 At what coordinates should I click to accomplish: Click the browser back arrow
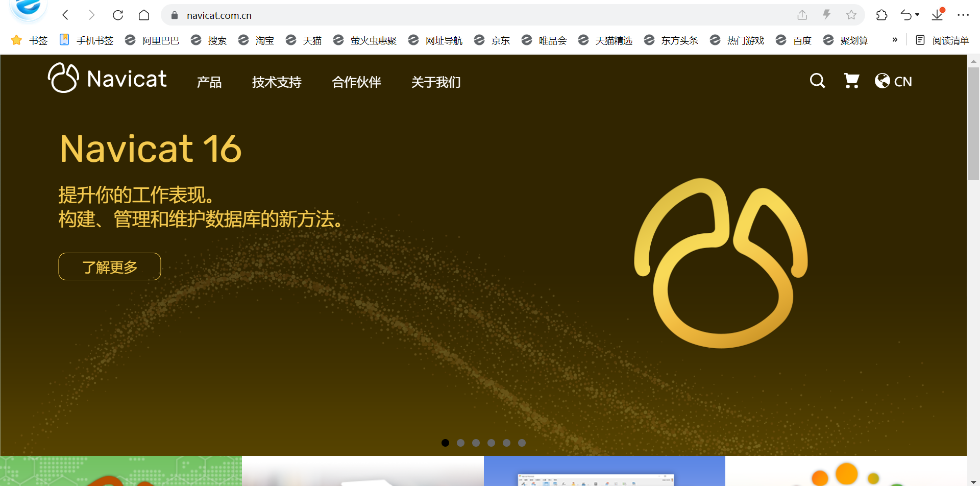click(65, 15)
